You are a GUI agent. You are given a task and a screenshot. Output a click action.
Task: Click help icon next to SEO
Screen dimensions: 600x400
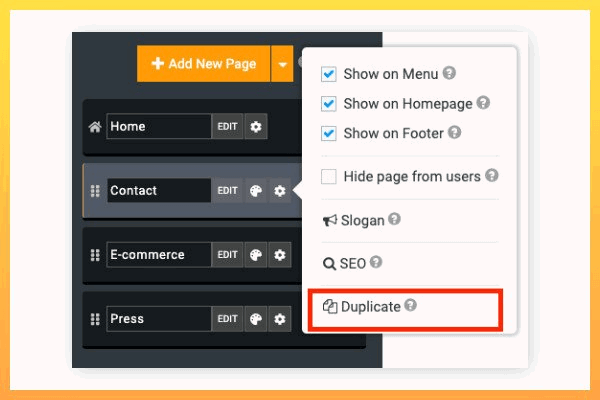[376, 262]
